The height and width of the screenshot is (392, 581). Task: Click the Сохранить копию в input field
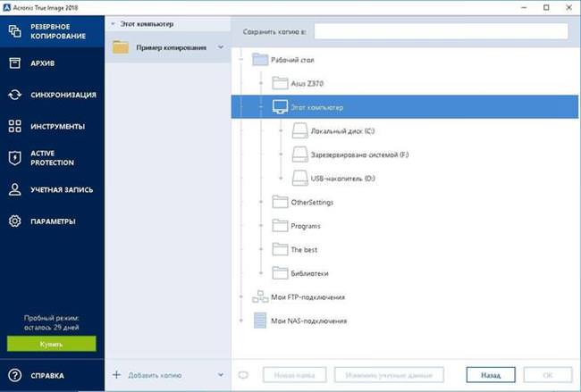click(x=441, y=31)
